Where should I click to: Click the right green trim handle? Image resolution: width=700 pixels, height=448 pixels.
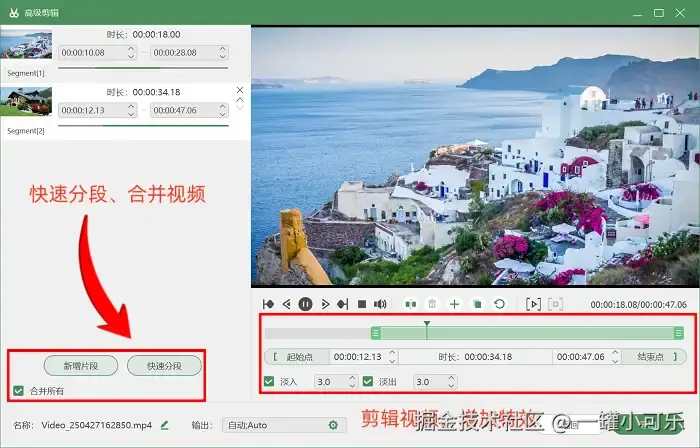pyautogui.click(x=679, y=333)
